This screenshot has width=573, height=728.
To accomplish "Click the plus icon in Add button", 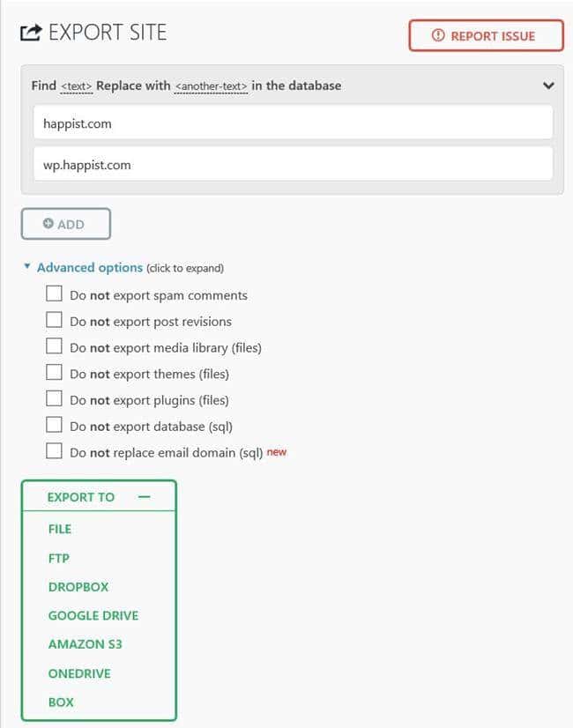I will 48,224.
